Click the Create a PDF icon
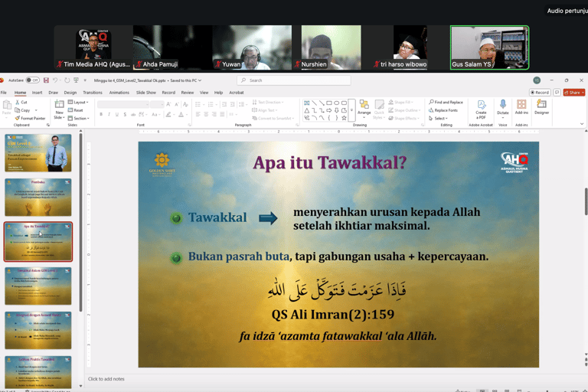The height and width of the screenshot is (392, 588). tap(481, 105)
